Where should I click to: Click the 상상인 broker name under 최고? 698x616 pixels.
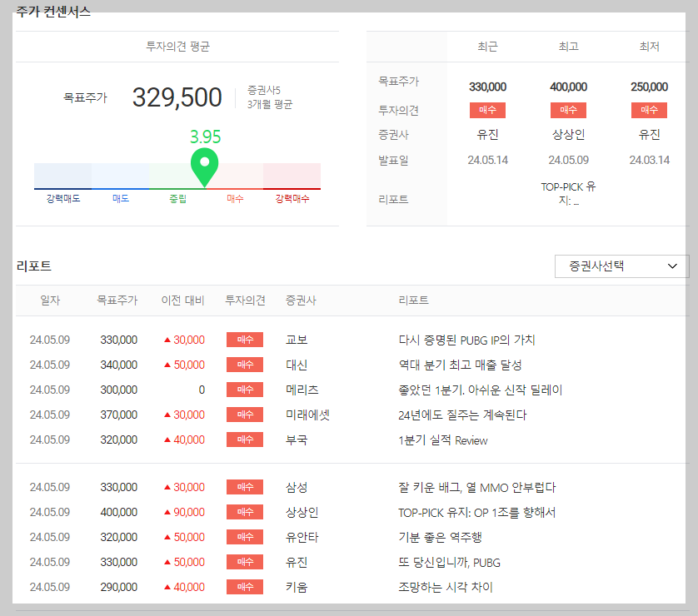[568, 134]
